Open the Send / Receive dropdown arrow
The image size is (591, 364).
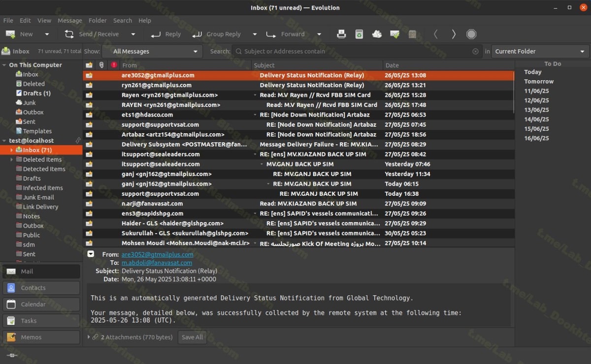[133, 34]
